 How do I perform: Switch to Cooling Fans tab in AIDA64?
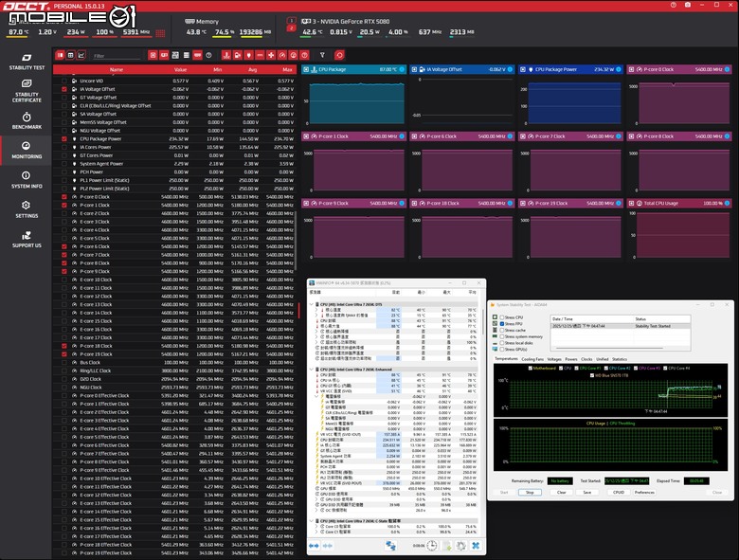(x=532, y=359)
